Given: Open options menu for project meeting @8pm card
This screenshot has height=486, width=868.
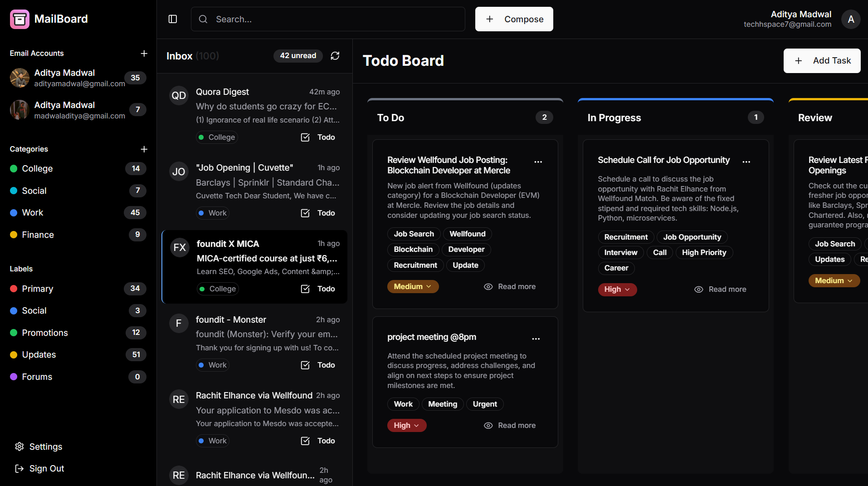Looking at the screenshot, I should (x=536, y=339).
